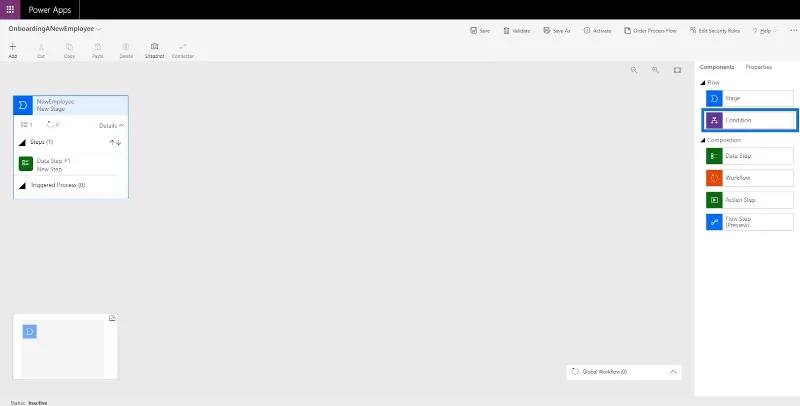This screenshot has width=800, height=406.
Task: Click the workflow count icon in the stage
Action: (50, 124)
